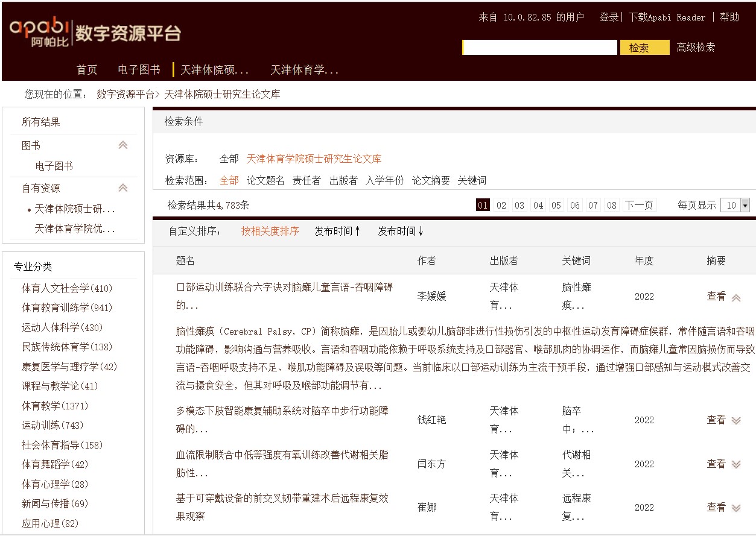Screen dimensions: 756x536
Task: Expand abstract chevron for 闫东方's thesis
Action: click(x=735, y=464)
